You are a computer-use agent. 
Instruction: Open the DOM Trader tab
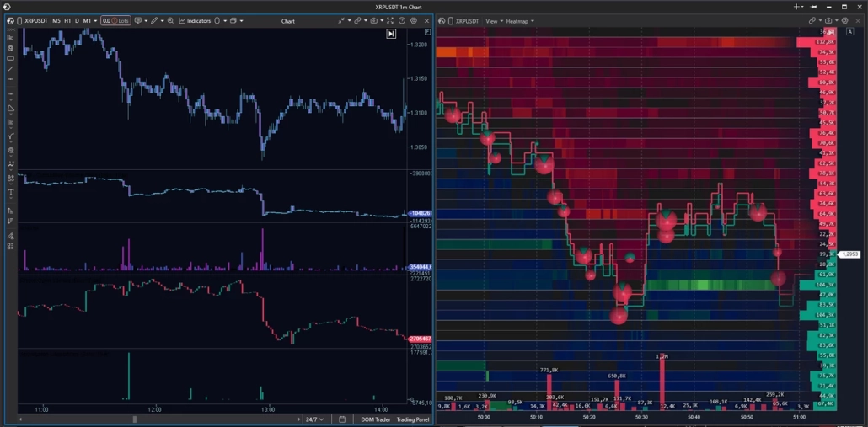[x=375, y=419]
